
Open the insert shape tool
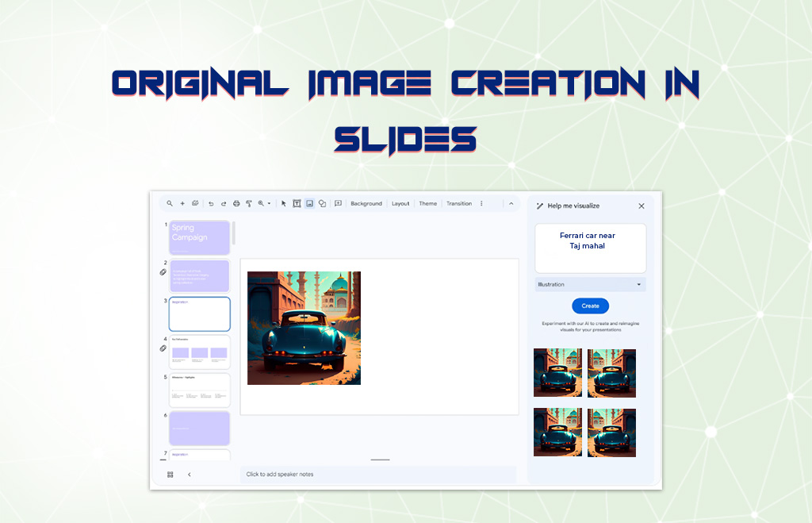(322, 204)
